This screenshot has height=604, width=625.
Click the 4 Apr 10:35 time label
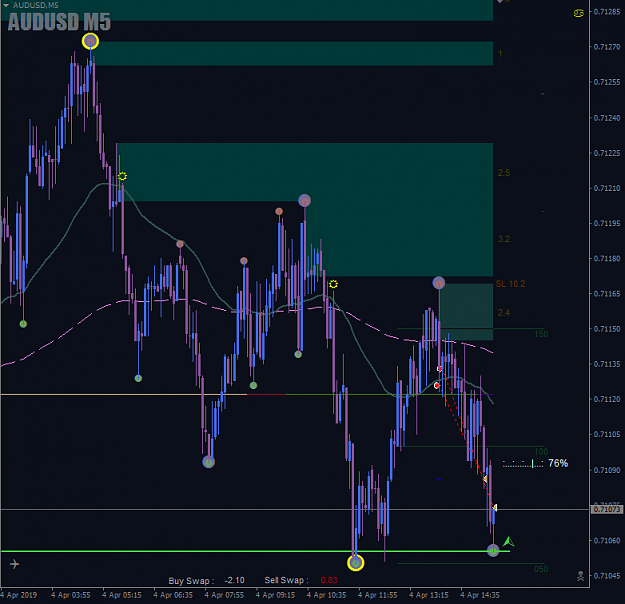[x=326, y=595]
